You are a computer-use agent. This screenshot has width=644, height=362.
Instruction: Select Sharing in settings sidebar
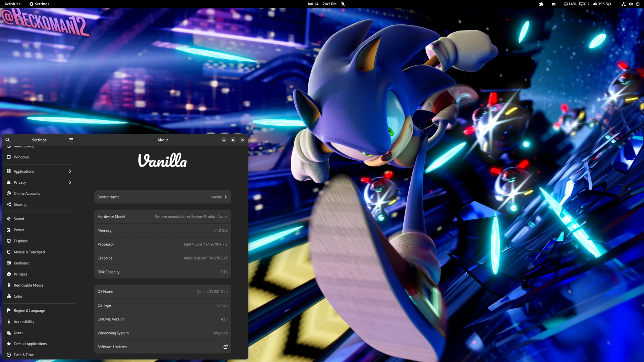point(39,204)
